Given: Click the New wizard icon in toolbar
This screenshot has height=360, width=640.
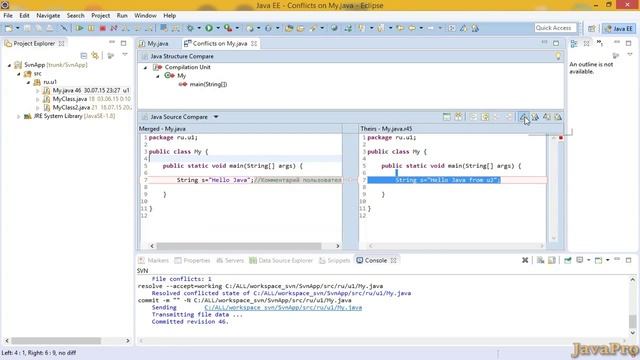Looking at the screenshot, I should 9,28.
